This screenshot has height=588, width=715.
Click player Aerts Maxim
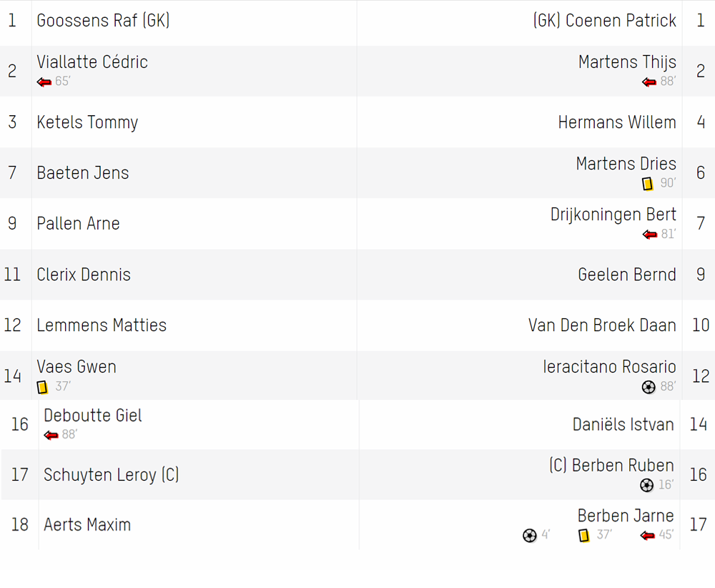point(87,524)
